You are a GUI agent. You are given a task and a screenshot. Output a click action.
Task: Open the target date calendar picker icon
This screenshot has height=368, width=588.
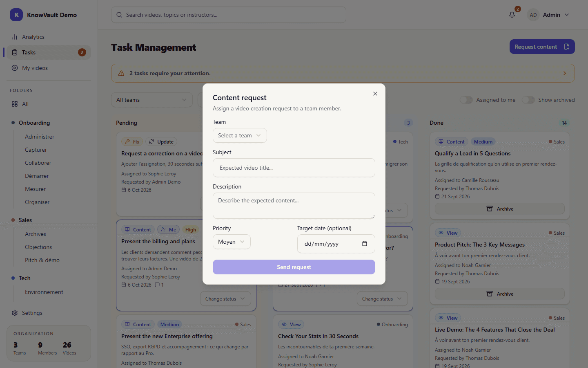pos(365,244)
